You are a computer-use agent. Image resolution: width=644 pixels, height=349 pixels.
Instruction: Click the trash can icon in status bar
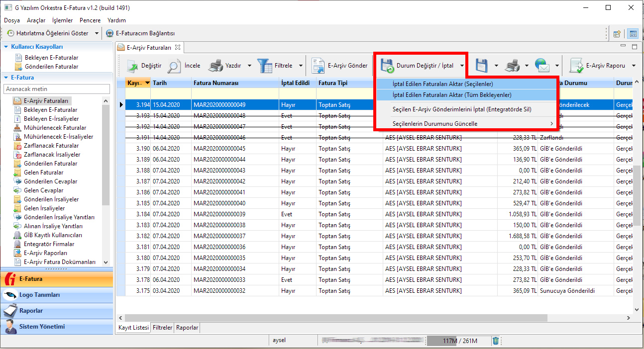(496, 341)
